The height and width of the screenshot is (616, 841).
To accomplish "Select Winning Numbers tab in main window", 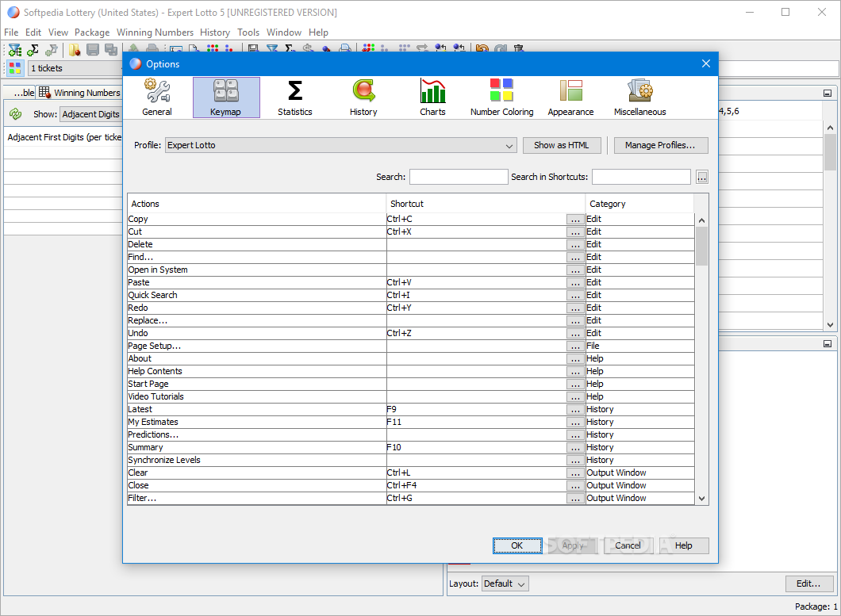I will pos(80,93).
